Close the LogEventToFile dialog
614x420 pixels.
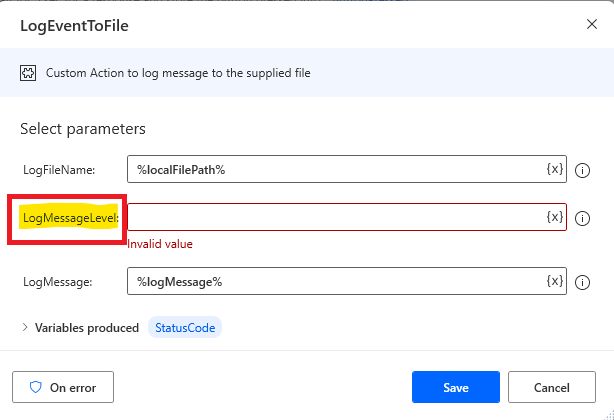592,24
